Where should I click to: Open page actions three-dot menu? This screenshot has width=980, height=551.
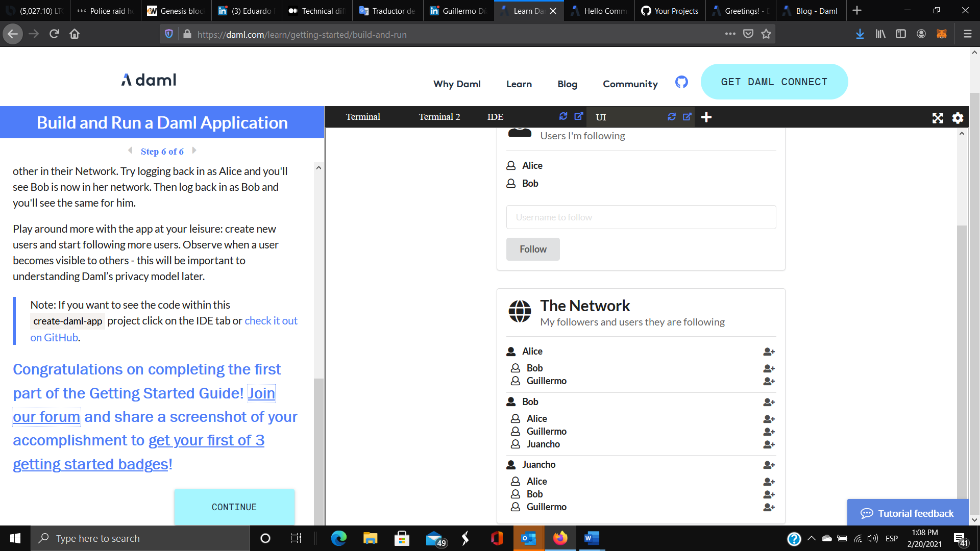pyautogui.click(x=730, y=34)
